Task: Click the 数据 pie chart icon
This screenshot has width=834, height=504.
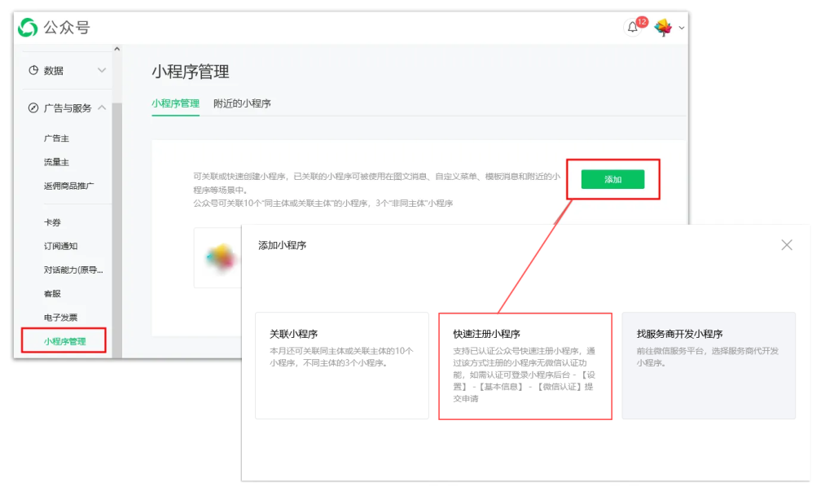Action: point(33,71)
